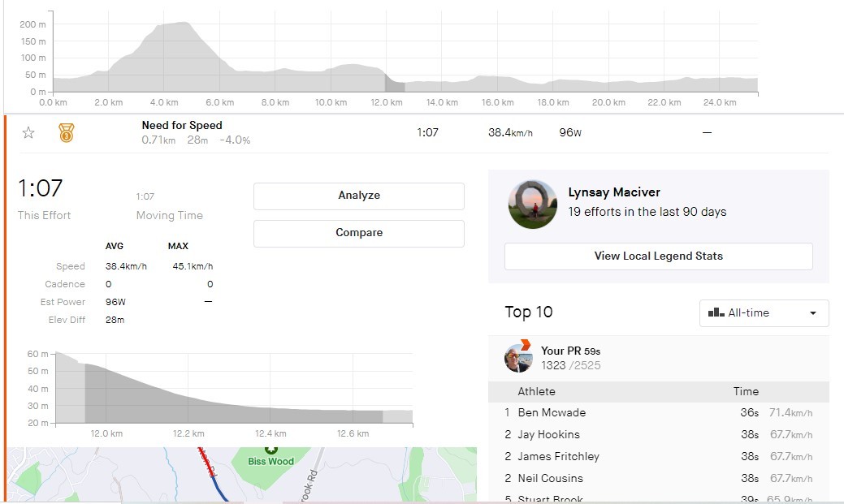Click the leaderboard bar chart icon

(716, 312)
